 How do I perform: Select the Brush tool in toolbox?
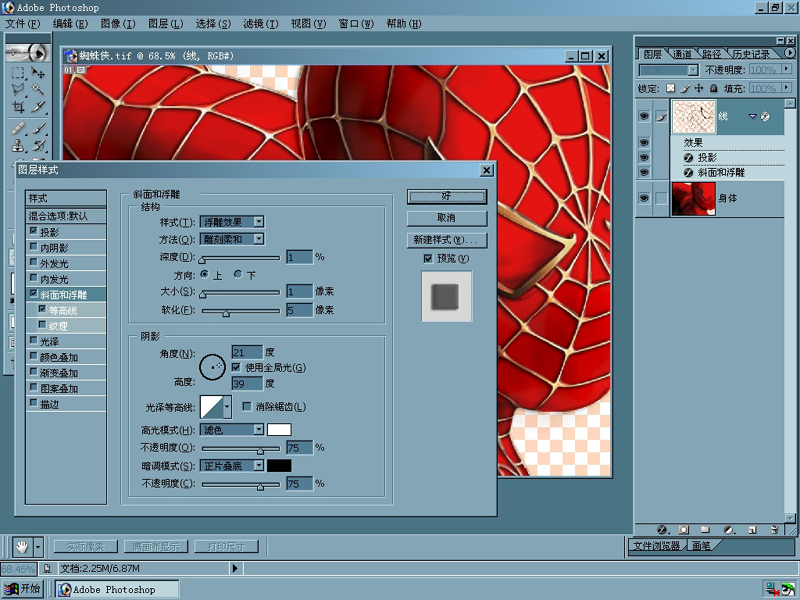click(x=38, y=128)
